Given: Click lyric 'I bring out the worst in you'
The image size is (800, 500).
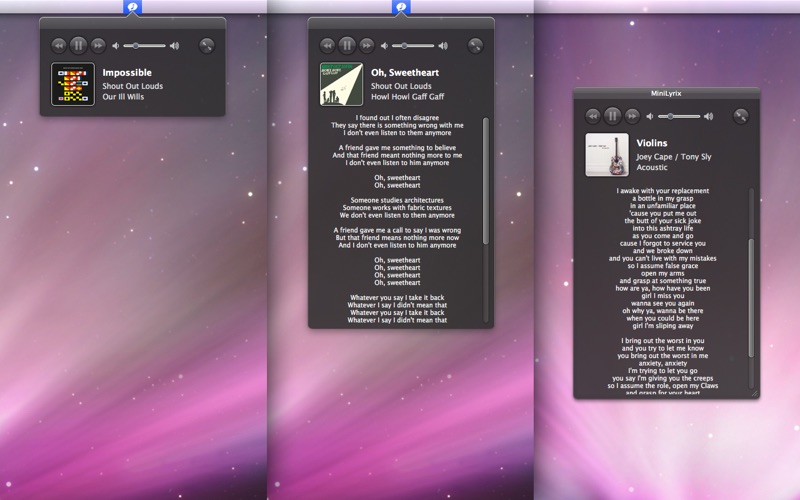Looking at the screenshot, I should (663, 341).
